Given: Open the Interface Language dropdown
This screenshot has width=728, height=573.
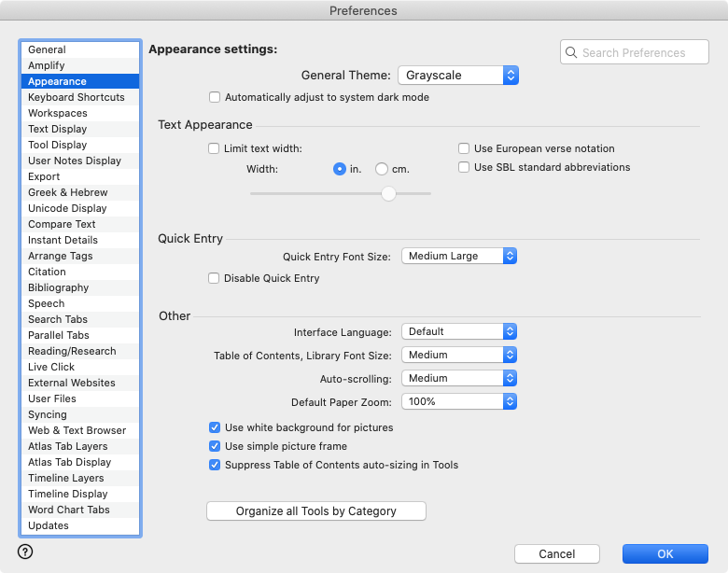Looking at the screenshot, I should [x=458, y=331].
